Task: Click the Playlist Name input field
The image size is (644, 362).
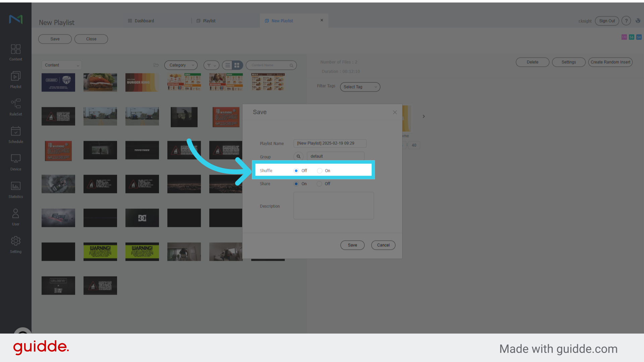Action: click(330, 143)
